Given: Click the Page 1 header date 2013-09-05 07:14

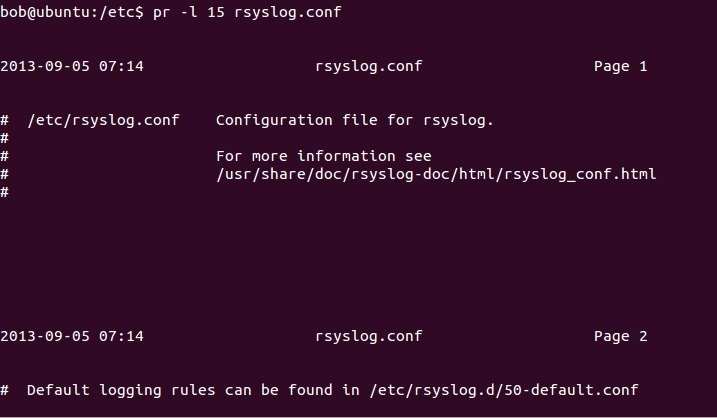Looking at the screenshot, I should 72,66.
